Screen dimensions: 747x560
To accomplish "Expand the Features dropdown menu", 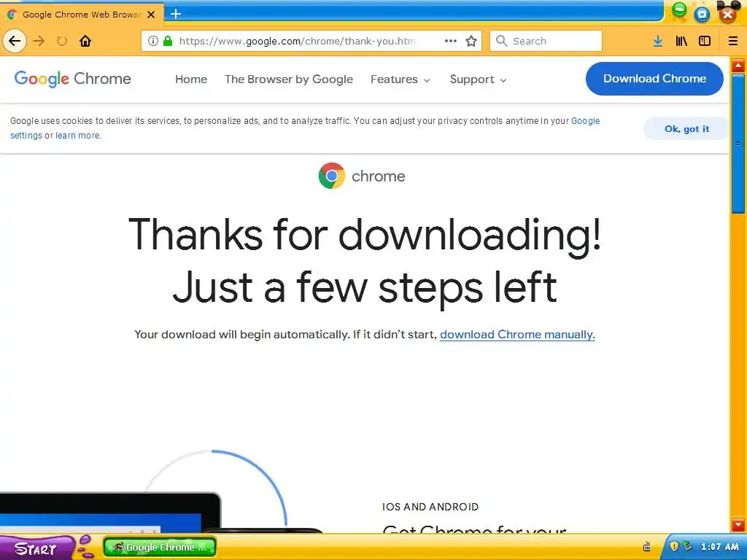I will [400, 79].
